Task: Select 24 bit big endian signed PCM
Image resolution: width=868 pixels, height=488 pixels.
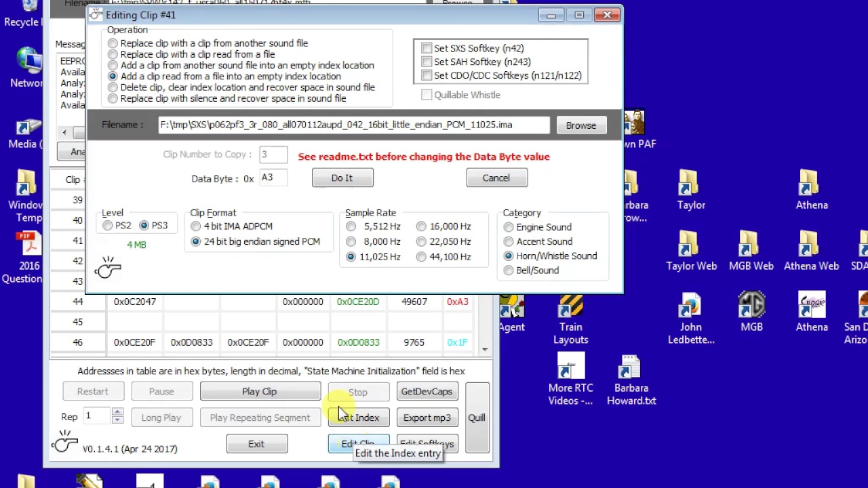Action: pyautogui.click(x=196, y=241)
